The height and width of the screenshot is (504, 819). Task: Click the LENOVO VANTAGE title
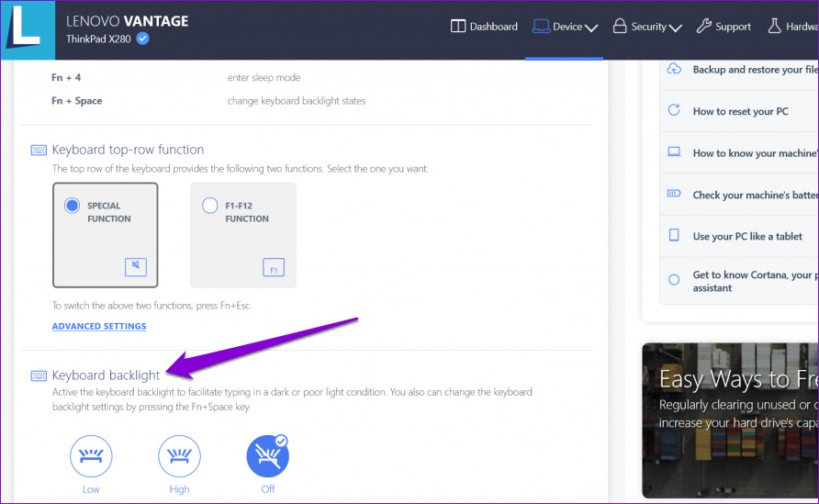[127, 21]
